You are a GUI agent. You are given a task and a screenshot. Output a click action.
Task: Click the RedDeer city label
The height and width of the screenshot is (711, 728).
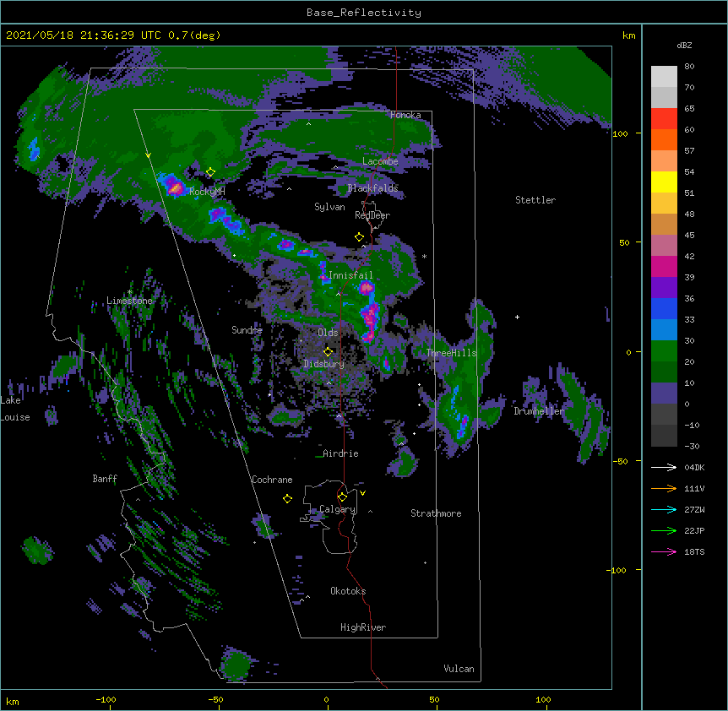click(372, 215)
